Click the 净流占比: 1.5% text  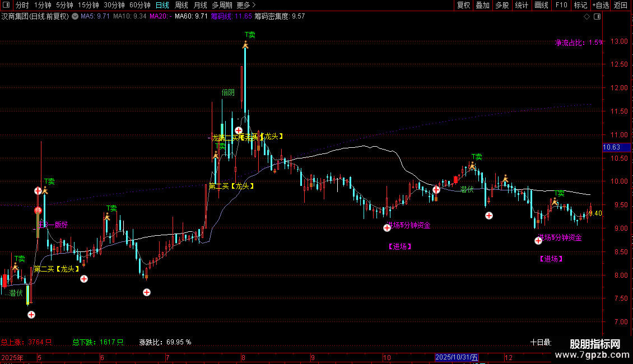(579, 43)
